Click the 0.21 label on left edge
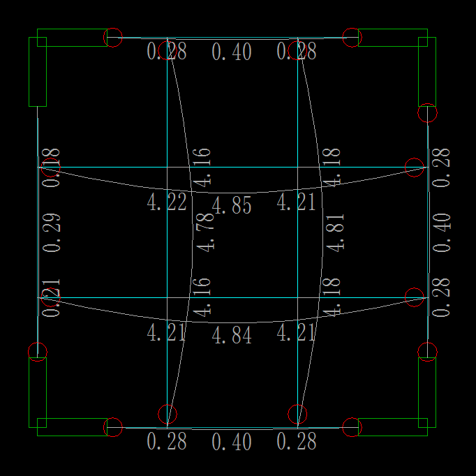 51,298
